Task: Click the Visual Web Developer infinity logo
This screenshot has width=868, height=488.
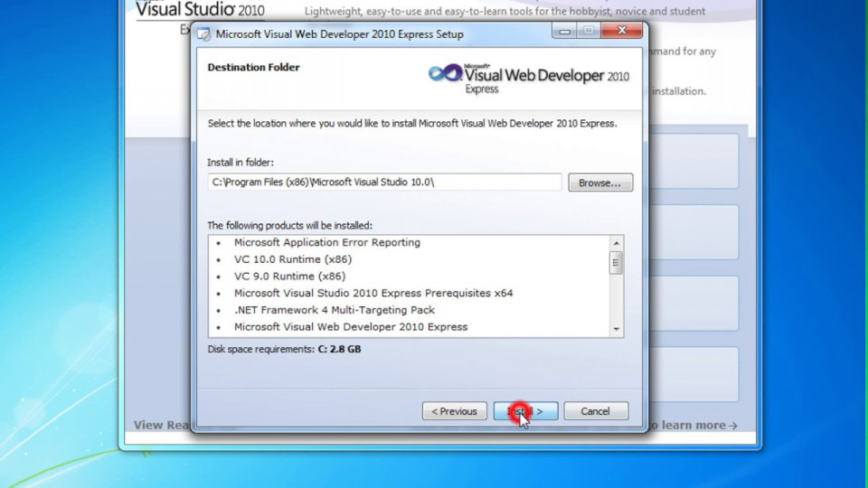Action: 444,74
